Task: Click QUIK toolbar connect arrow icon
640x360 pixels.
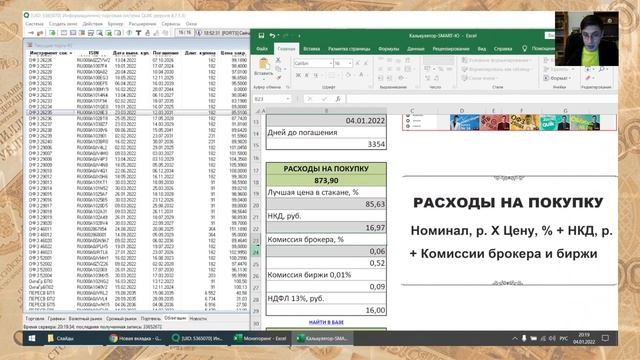Action: pyautogui.click(x=31, y=33)
